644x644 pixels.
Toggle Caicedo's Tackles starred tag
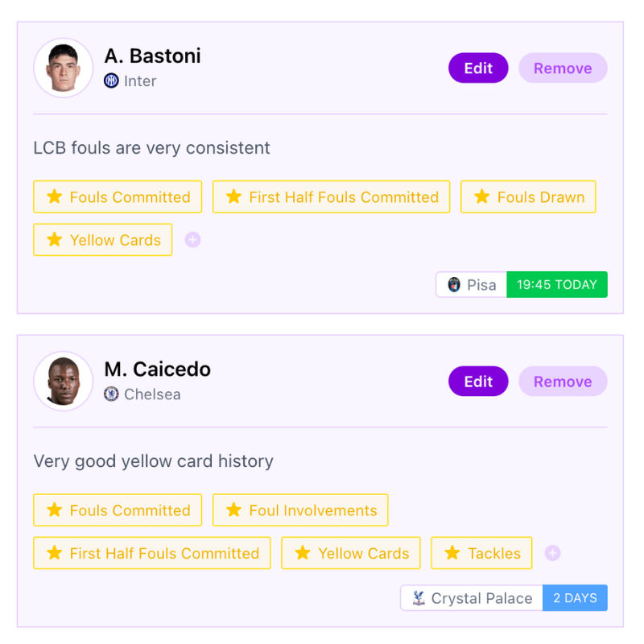481,553
